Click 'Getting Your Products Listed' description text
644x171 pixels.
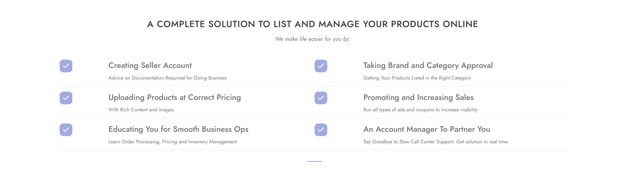tap(417, 78)
